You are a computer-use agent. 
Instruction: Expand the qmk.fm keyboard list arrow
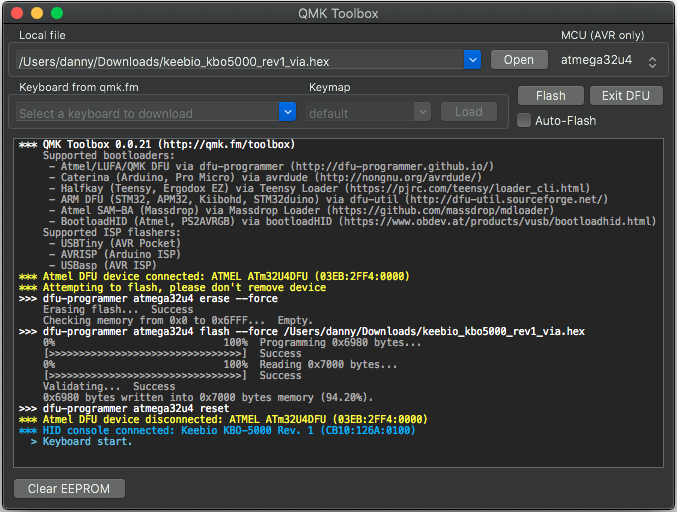tap(288, 112)
